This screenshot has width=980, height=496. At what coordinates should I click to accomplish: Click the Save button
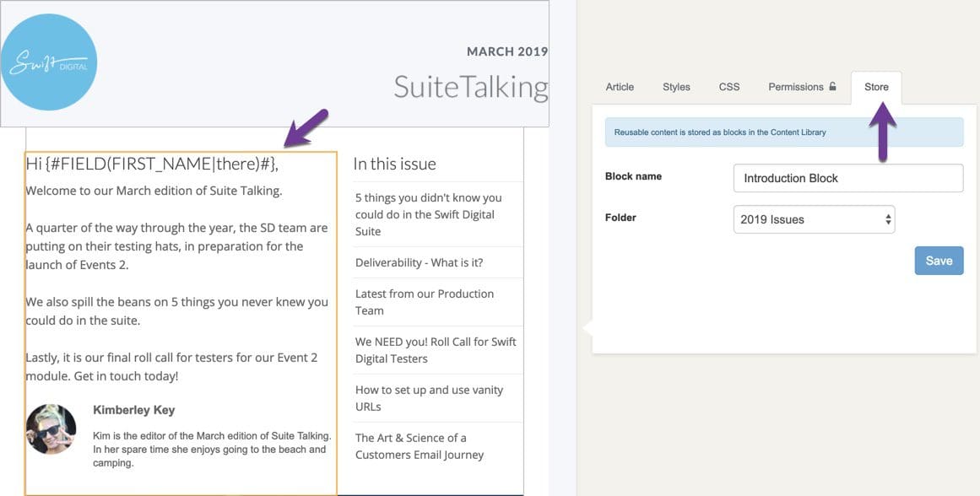[x=939, y=261]
